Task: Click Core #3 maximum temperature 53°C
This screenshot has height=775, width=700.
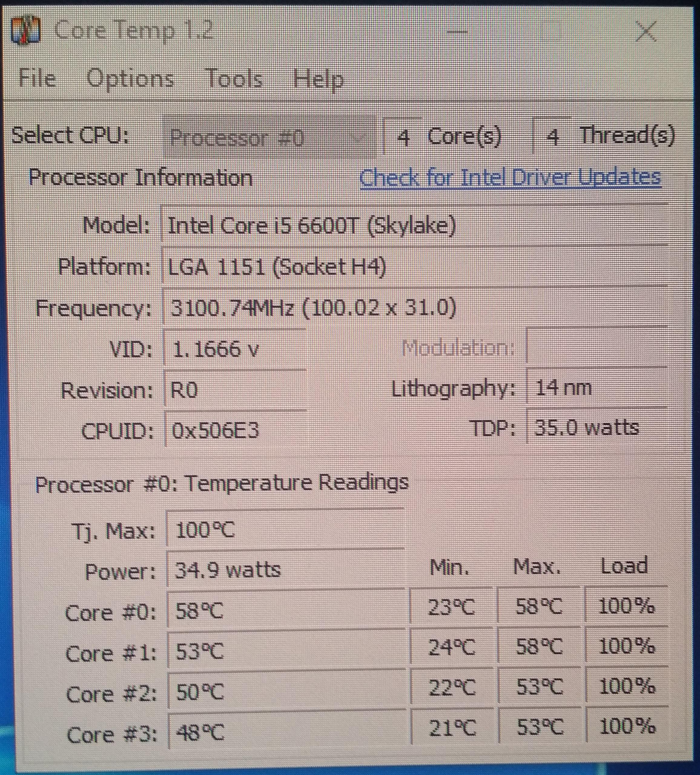Action: 540,727
